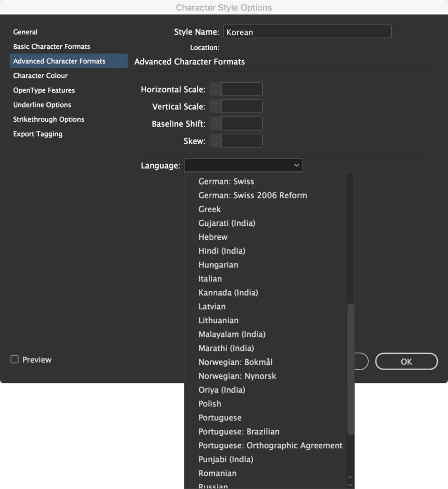Viewport: 448px width, 489px height.
Task: Decrease Skew with stepper down arrow
Action: pyautogui.click(x=215, y=144)
